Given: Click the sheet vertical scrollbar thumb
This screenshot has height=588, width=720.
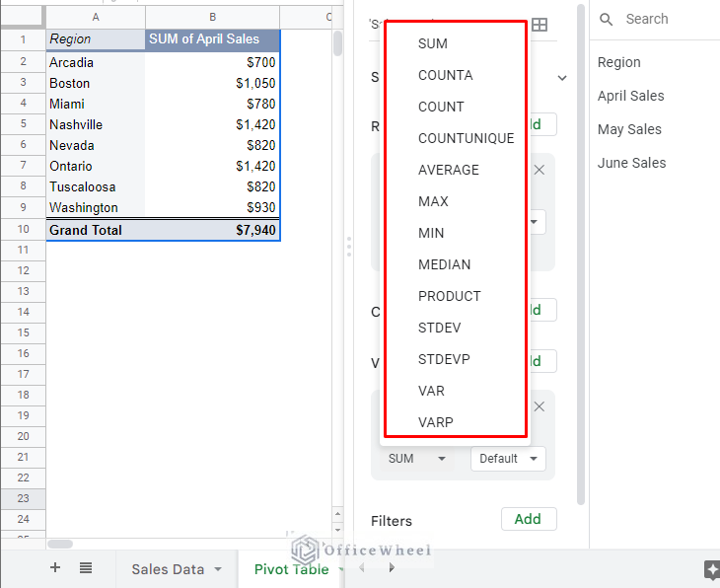Looking at the screenshot, I should coord(337,43).
